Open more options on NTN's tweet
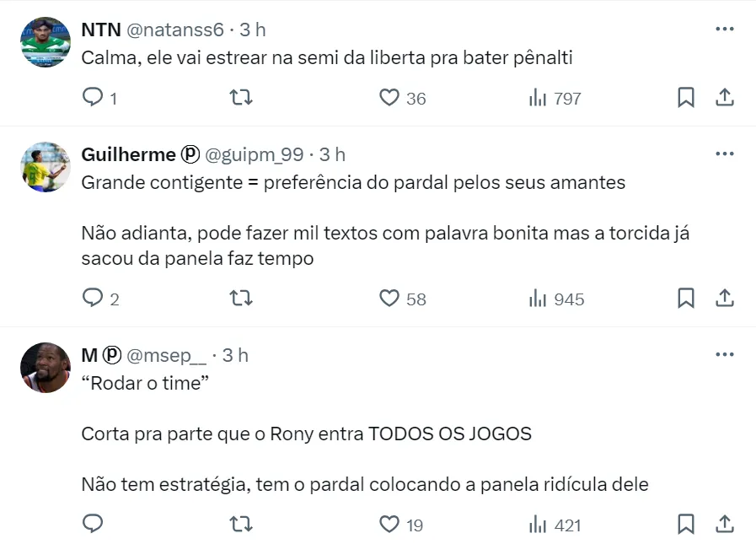 (724, 30)
